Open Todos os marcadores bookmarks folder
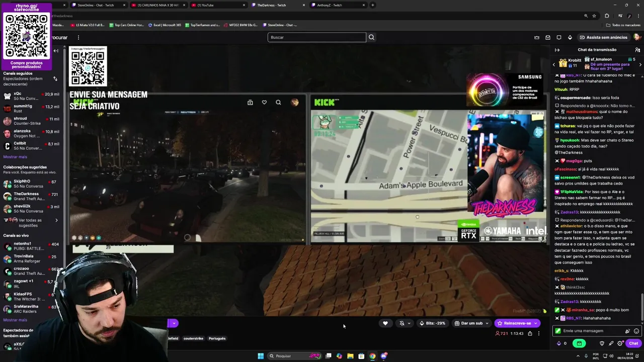 tap(623, 25)
